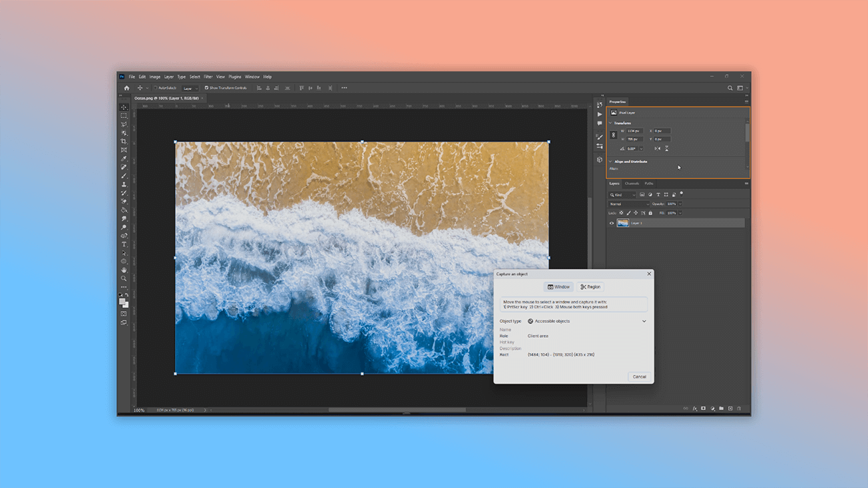Collapse the Transform section in Properties
The height and width of the screenshot is (488, 868).
pyautogui.click(x=609, y=123)
